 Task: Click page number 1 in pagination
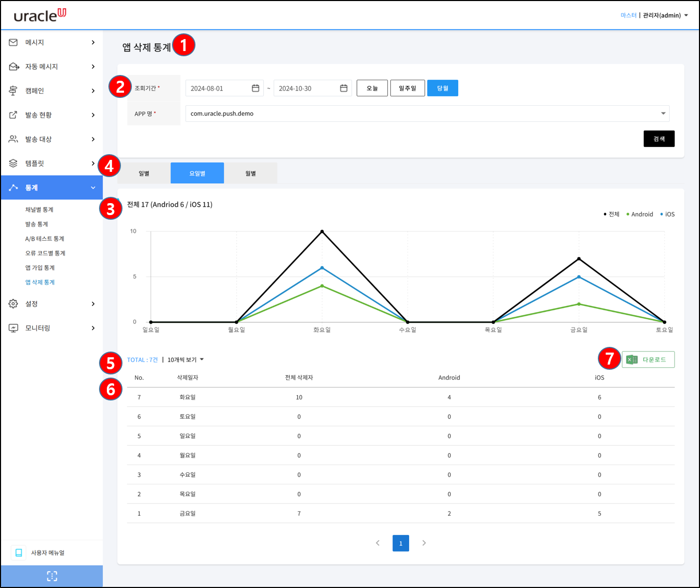tap(401, 543)
